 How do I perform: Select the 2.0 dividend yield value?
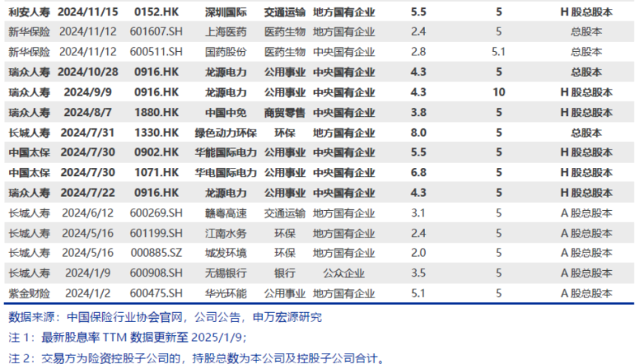click(418, 253)
